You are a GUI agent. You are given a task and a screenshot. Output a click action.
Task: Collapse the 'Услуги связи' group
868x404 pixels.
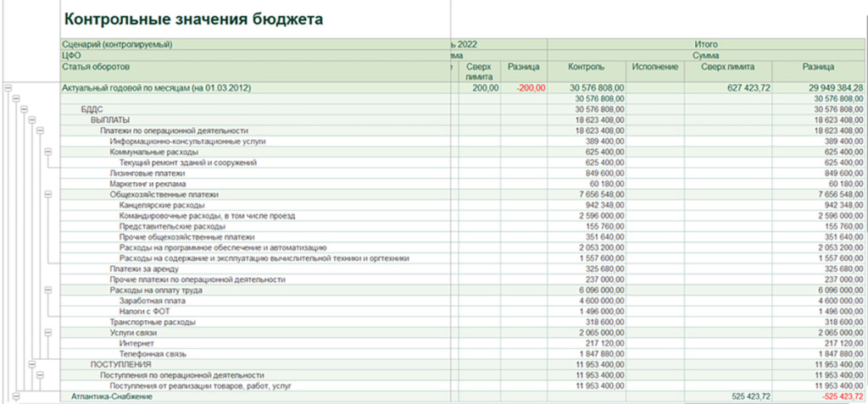point(49,333)
